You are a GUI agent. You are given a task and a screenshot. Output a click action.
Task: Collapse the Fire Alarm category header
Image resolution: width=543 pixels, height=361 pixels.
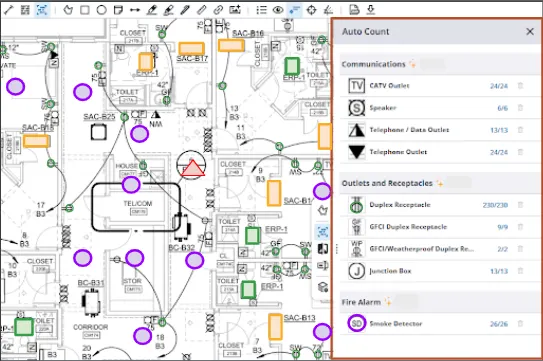(x=439, y=302)
